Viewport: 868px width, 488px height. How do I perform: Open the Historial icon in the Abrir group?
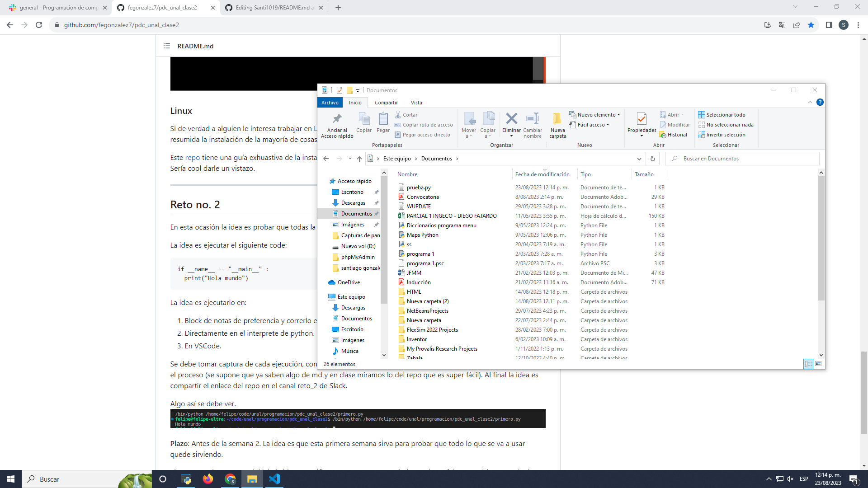click(674, 134)
